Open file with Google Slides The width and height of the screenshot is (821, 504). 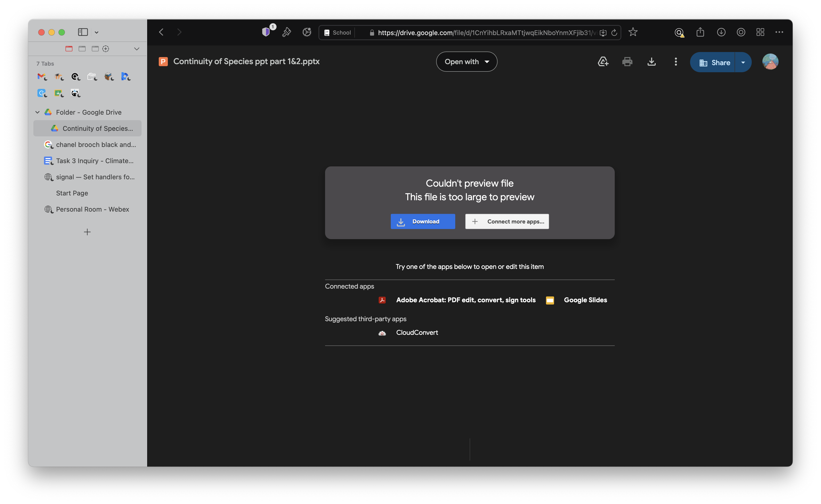point(585,300)
